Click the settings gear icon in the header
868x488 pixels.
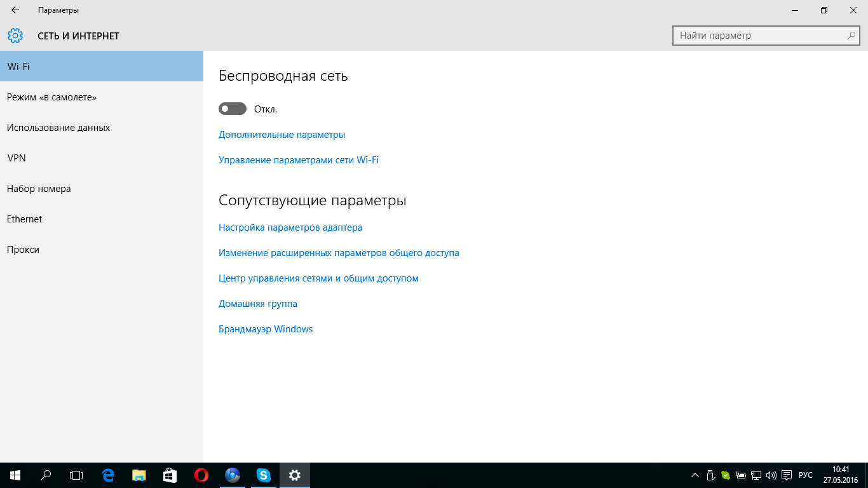15,36
